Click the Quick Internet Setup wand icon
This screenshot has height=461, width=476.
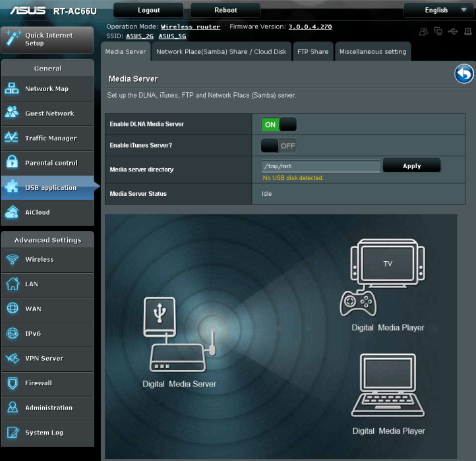(x=13, y=38)
